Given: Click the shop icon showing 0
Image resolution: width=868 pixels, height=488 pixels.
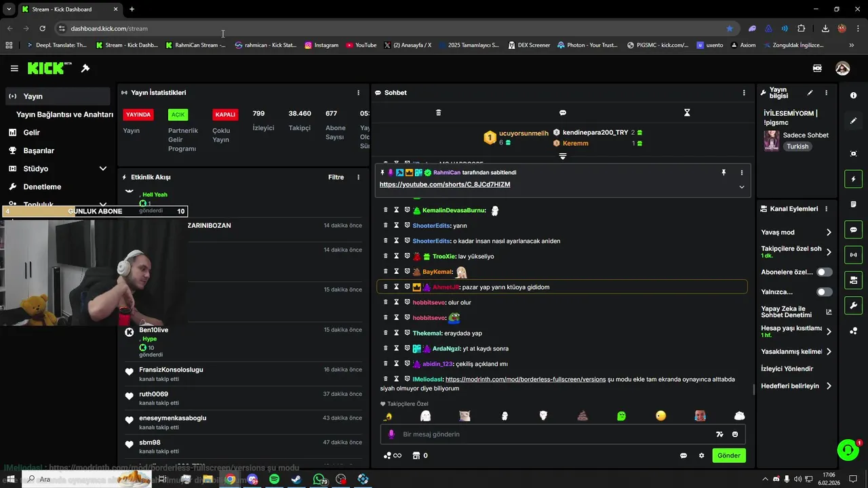Looking at the screenshot, I should 420,455.
